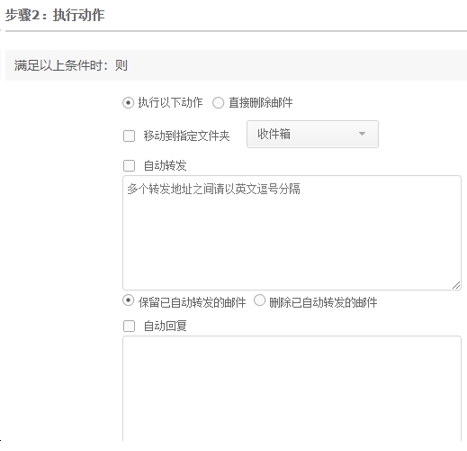
Task: Click the 执行以下动作 label text
Action: pos(170,103)
